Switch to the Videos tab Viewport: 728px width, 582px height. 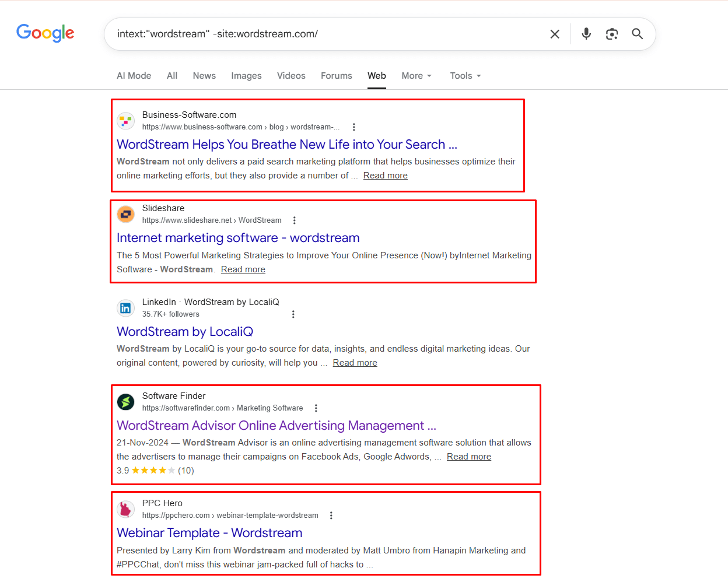tap(291, 76)
